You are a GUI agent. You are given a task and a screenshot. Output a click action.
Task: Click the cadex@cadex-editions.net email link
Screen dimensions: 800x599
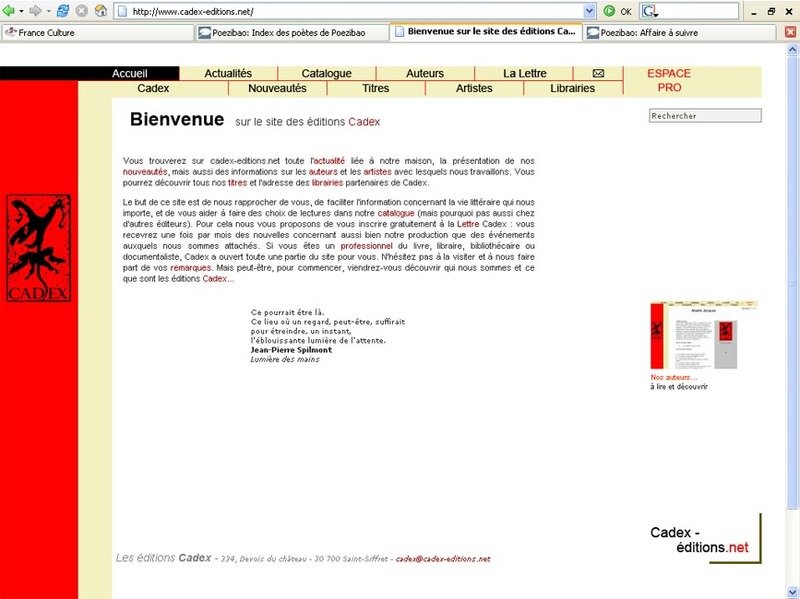[443, 559]
